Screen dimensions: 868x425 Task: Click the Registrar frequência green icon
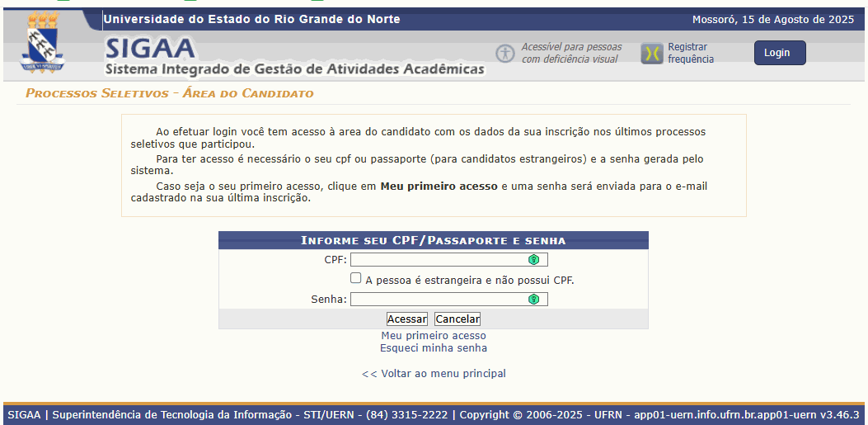[652, 54]
